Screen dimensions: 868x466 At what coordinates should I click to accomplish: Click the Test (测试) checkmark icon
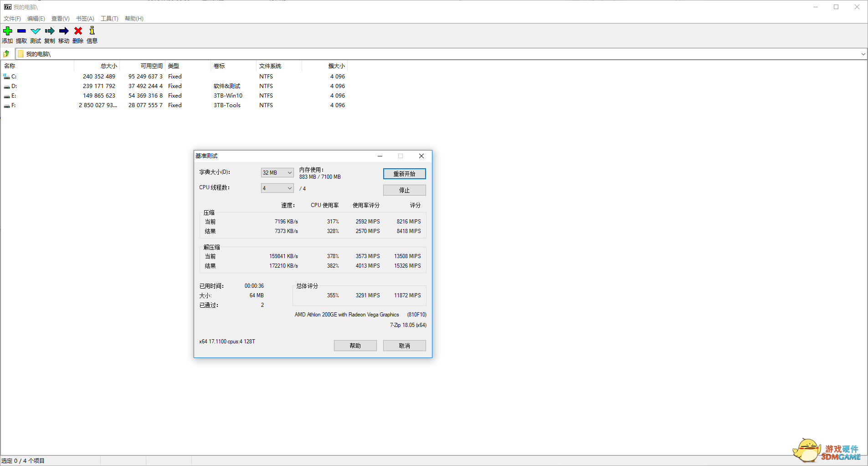click(x=36, y=31)
